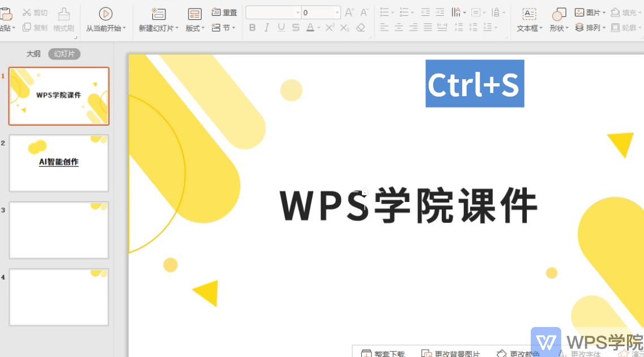Select slide 2 thumbnail AI智能创作
This screenshot has width=644, height=357.
coord(59,163)
